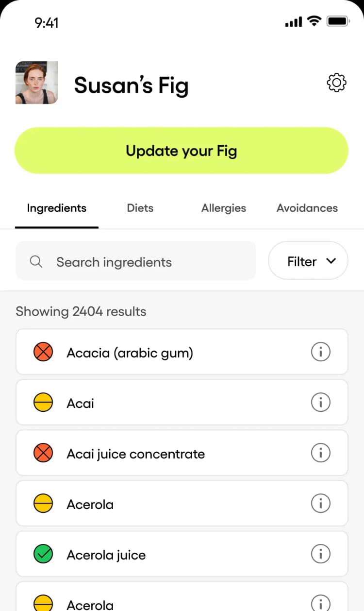
Task: Open the Allergies tab
Action: (224, 208)
